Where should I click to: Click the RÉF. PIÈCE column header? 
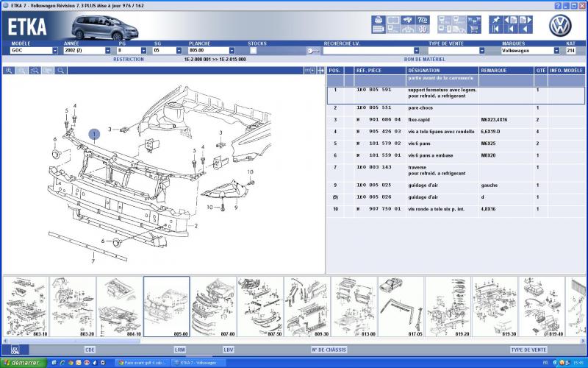coord(380,71)
